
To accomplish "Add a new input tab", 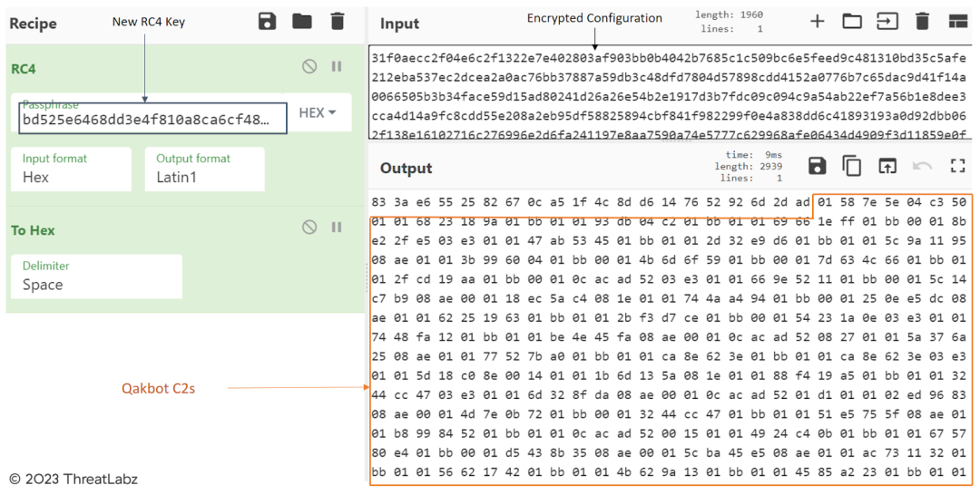I will 818,21.
